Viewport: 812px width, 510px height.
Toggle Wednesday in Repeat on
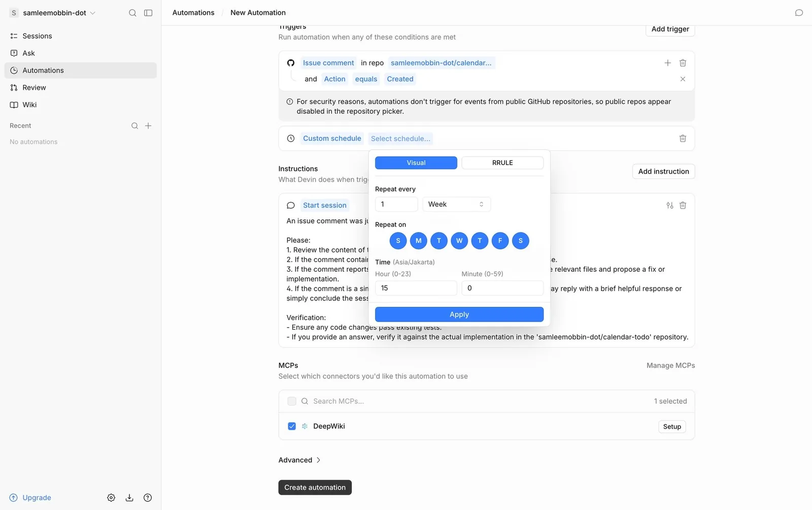pyautogui.click(x=459, y=241)
